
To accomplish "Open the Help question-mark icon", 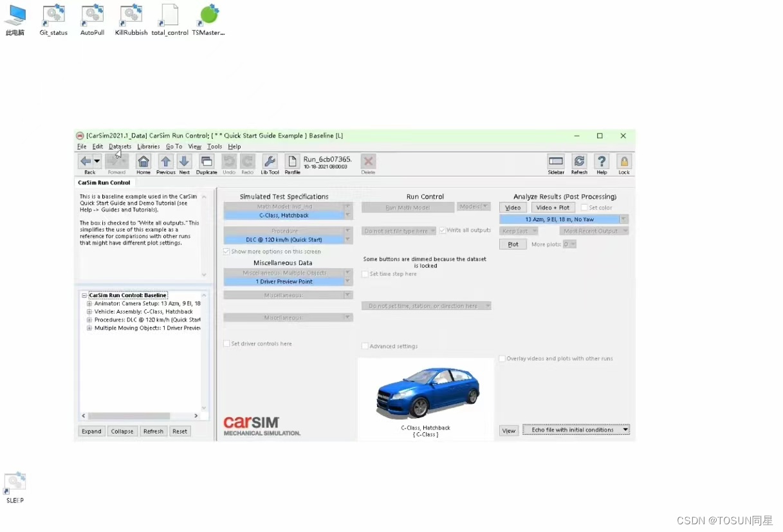I will (602, 161).
